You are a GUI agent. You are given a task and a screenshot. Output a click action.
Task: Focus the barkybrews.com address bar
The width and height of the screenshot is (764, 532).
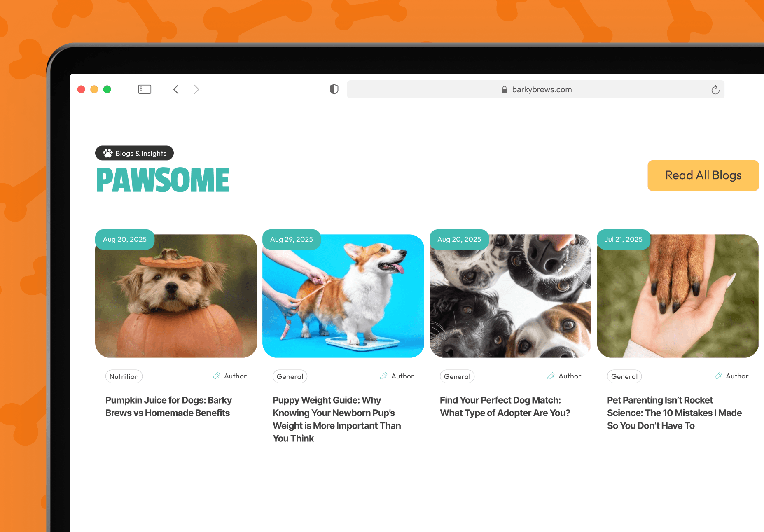pos(535,89)
